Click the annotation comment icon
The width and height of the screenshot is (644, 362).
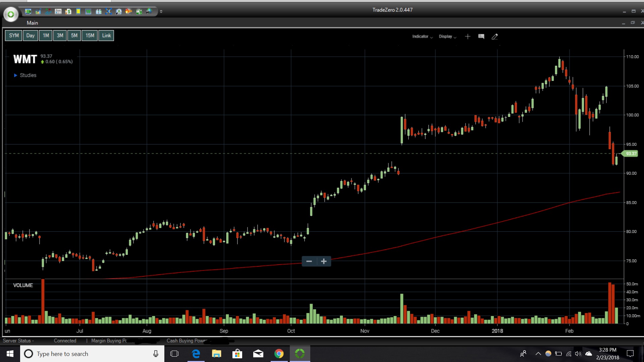pos(481,37)
